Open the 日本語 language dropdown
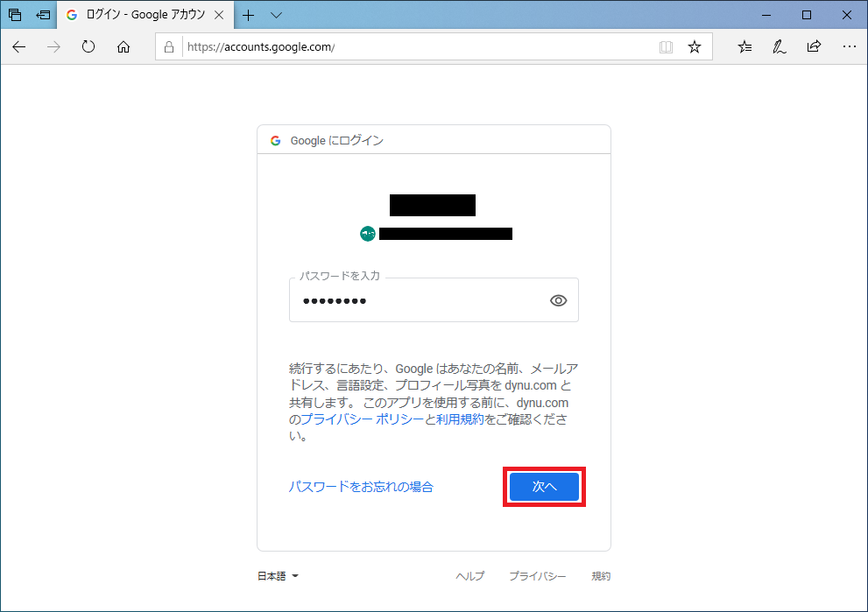 278,576
